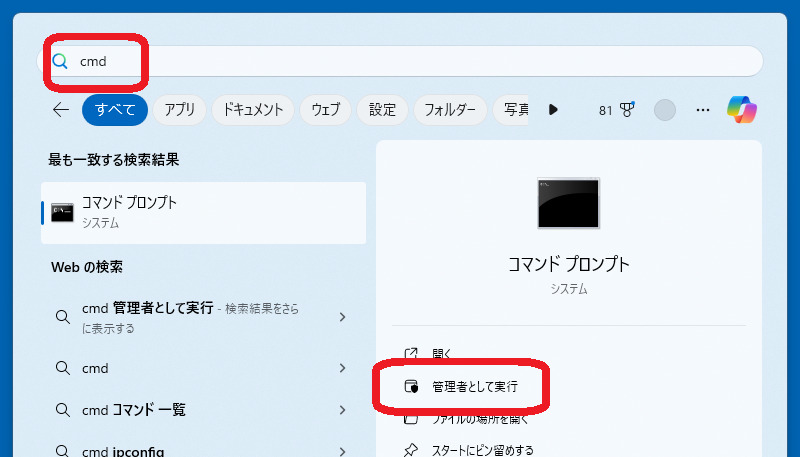Launch the Copilot icon
Screen dimensions: 800x457
[742, 110]
